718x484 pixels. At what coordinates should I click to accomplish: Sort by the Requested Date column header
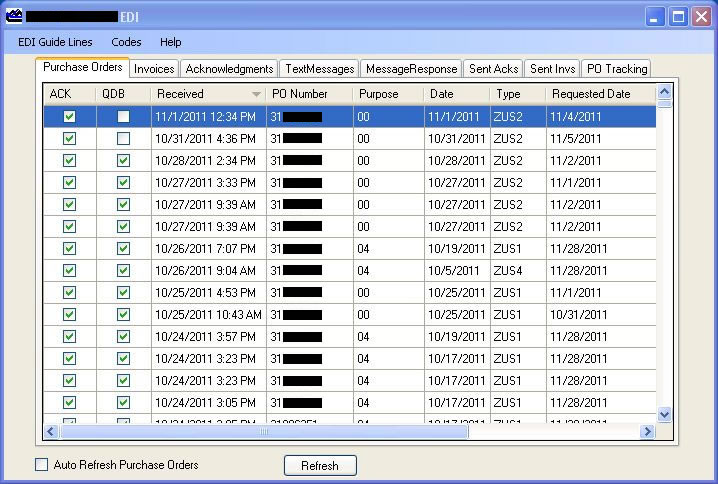point(601,94)
